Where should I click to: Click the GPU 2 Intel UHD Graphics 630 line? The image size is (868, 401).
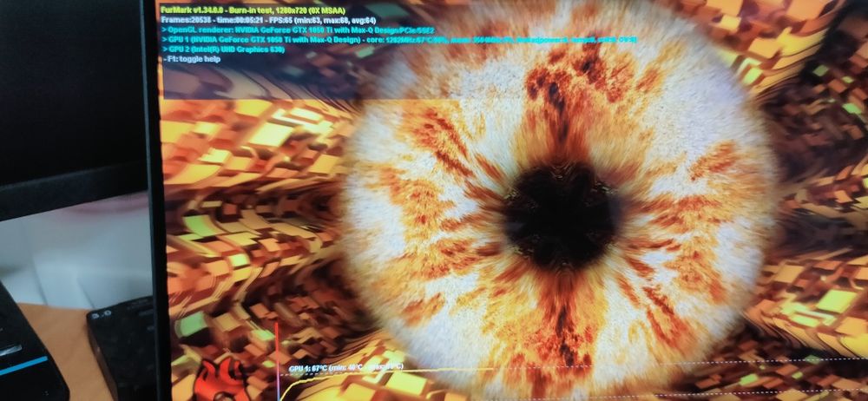tap(224, 49)
